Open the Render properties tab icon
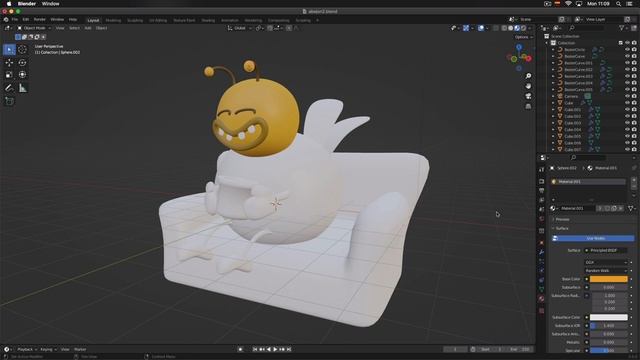The height and width of the screenshot is (360, 640). [x=542, y=181]
